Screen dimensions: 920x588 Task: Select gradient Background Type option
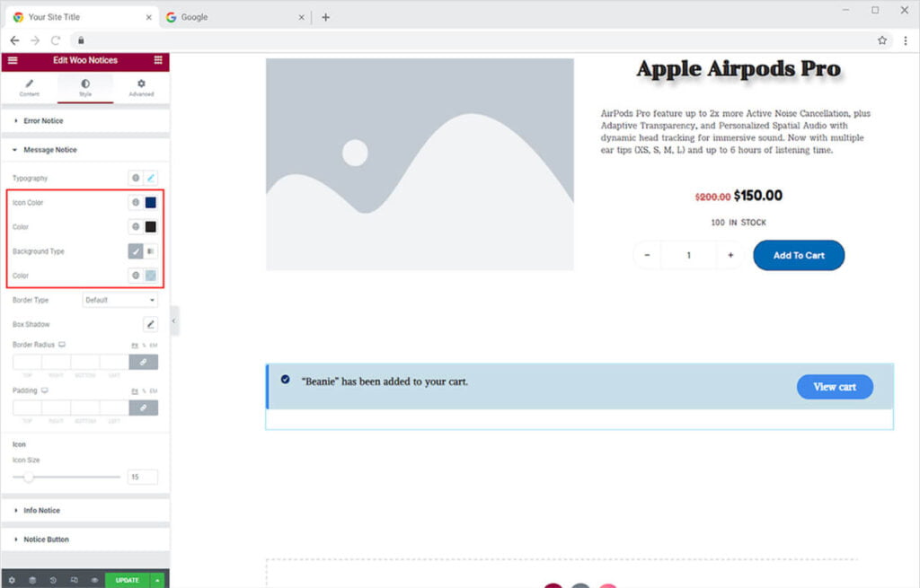coord(150,251)
